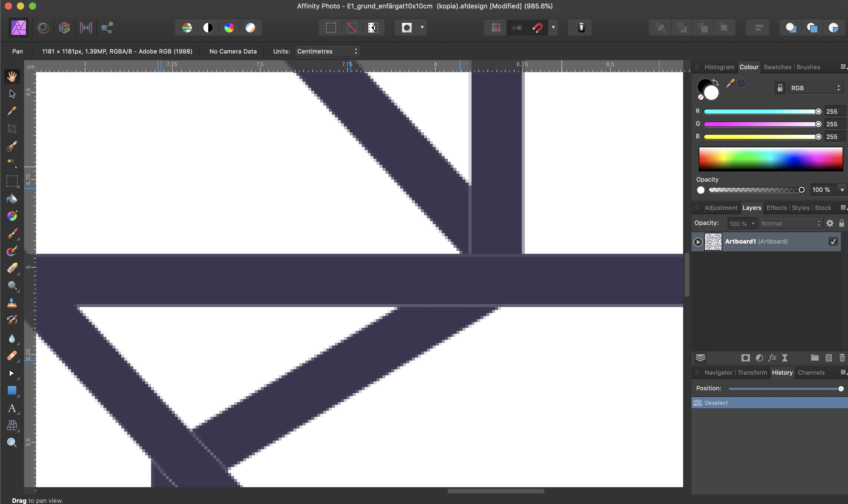
Task: Click Delete Layer trash icon
Action: [842, 358]
